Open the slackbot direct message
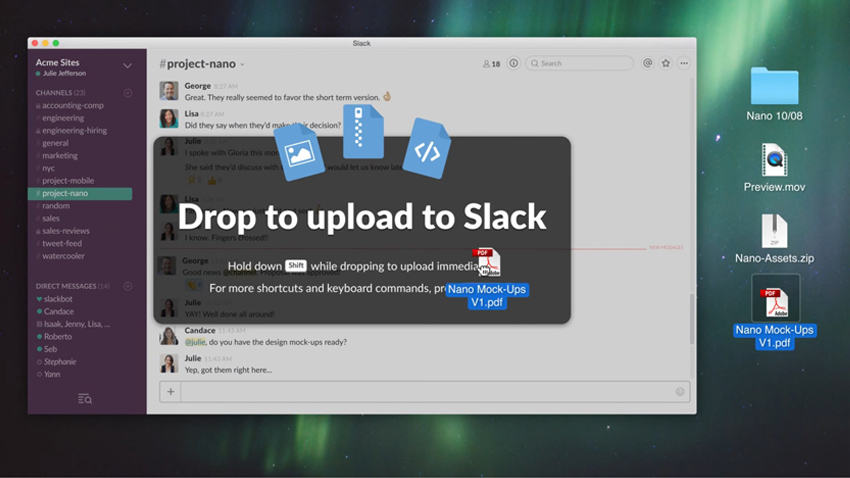Viewport: 850px width, 478px height. (x=58, y=299)
